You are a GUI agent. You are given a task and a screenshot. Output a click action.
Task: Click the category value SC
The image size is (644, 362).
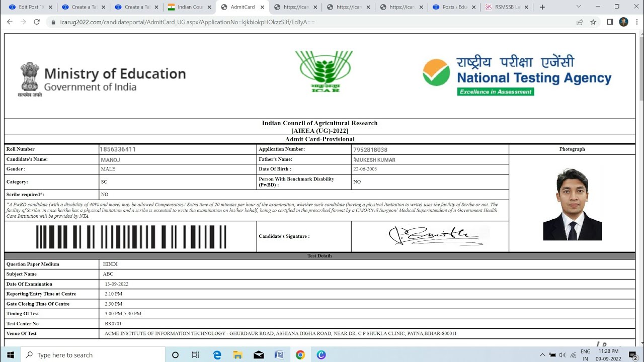tap(104, 182)
